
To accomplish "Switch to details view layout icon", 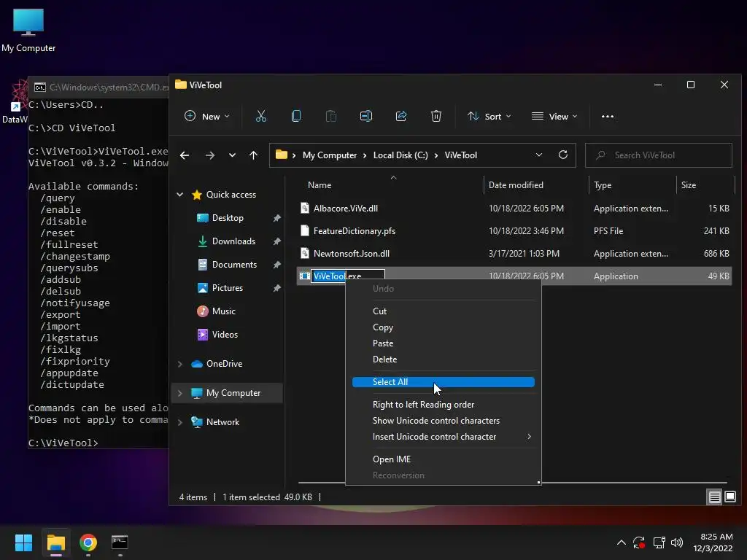I will (x=715, y=497).
